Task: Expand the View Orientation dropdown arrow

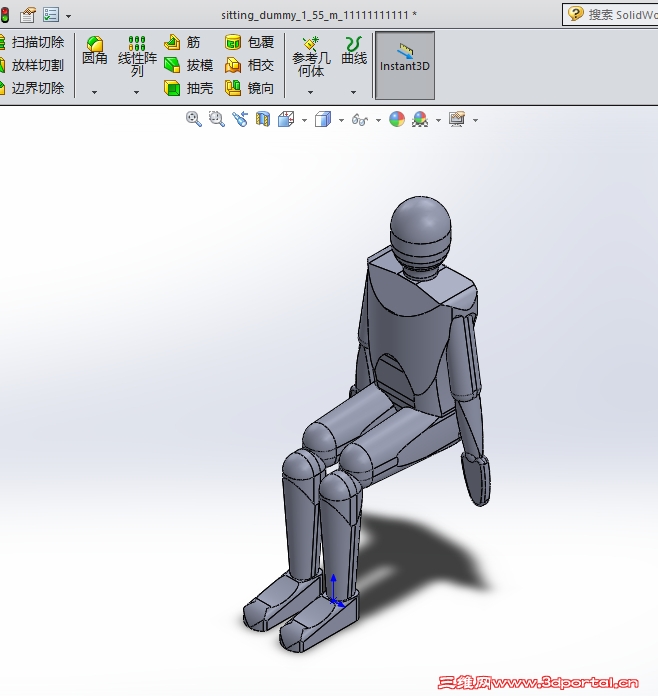Action: pos(304,120)
